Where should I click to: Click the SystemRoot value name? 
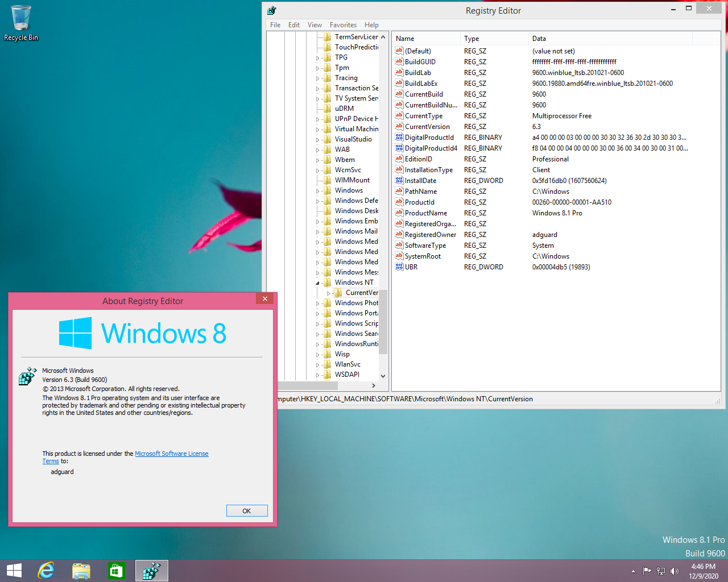point(423,256)
